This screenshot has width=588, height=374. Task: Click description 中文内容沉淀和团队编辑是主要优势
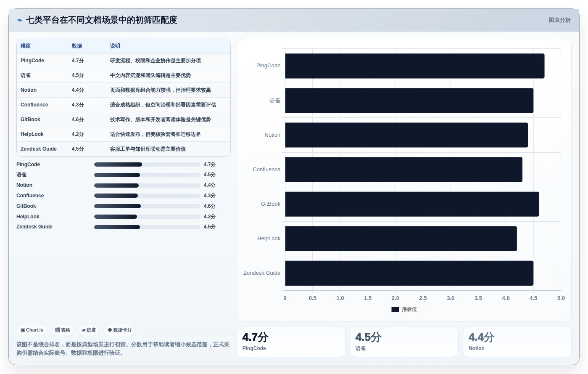tap(150, 75)
